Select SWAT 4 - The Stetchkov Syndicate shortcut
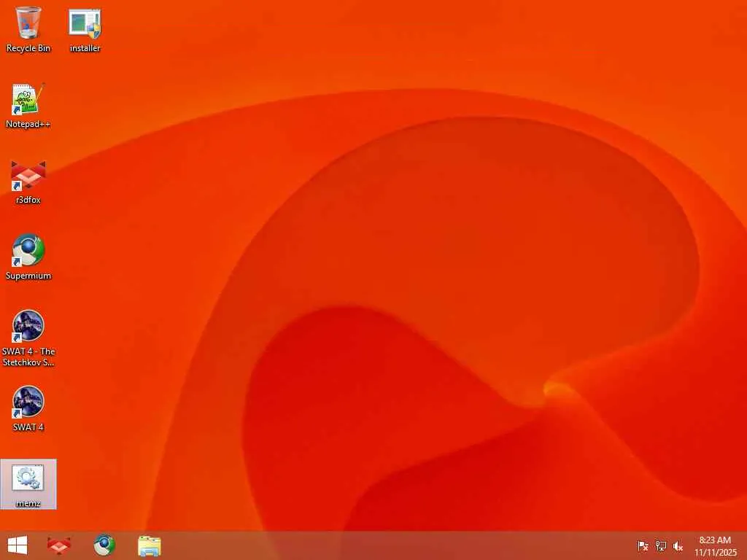The height and width of the screenshot is (560, 747). (x=28, y=338)
